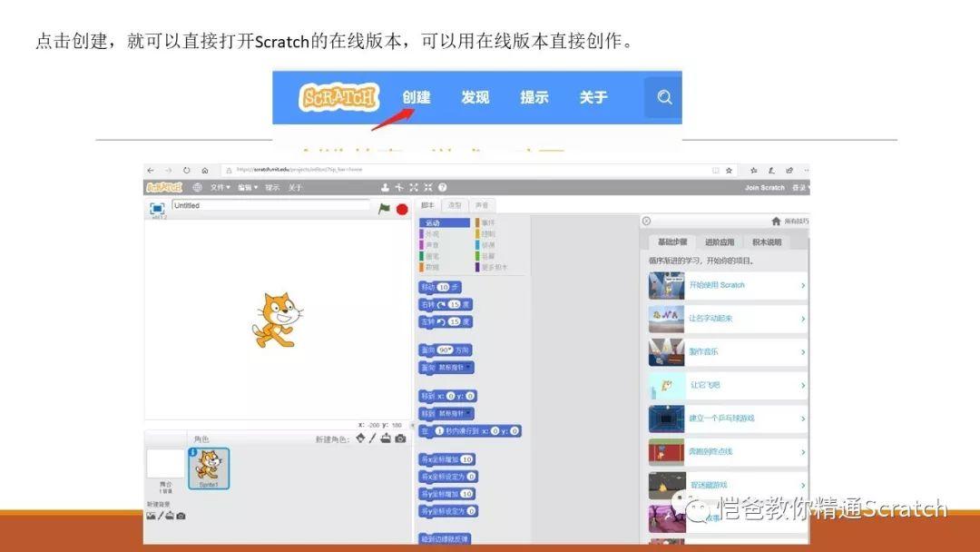Click the red stop button

[402, 210]
